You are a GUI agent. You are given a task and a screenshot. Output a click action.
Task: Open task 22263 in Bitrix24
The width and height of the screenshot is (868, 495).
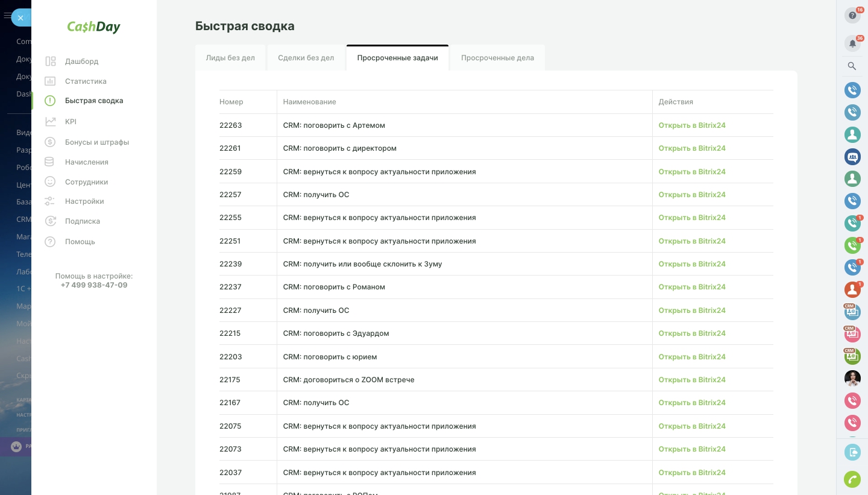[691, 125]
